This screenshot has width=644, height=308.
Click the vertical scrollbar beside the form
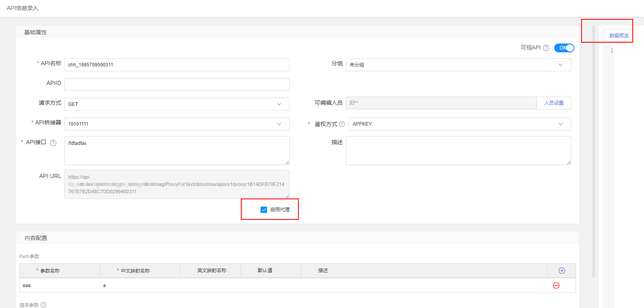tap(594, 151)
